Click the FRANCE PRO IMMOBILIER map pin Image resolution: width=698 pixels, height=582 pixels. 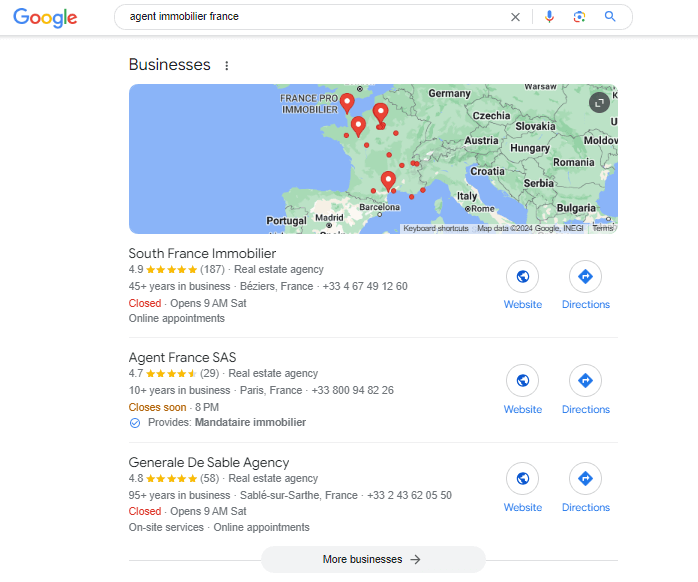347,101
